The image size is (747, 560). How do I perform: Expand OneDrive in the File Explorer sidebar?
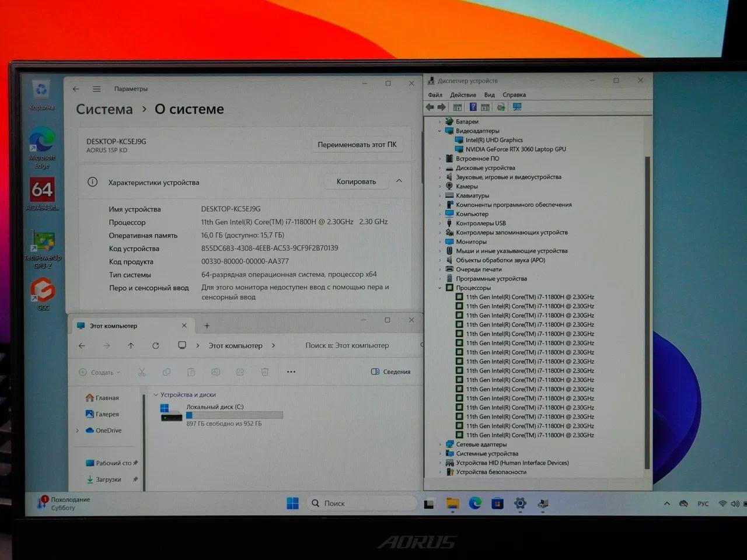click(x=78, y=430)
